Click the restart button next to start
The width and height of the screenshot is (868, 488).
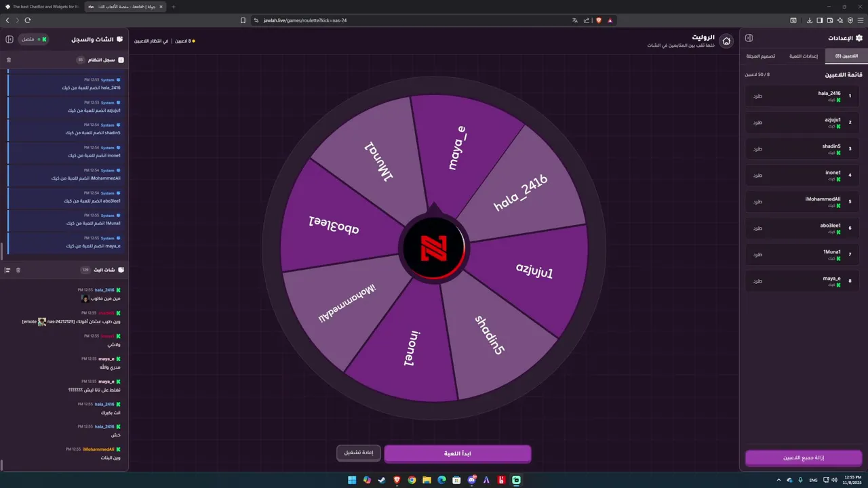(x=359, y=453)
